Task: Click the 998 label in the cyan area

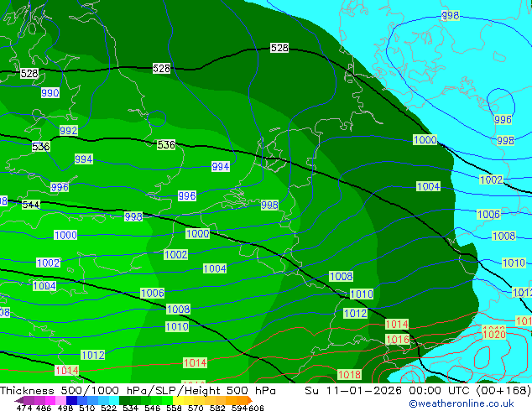Action: pyautogui.click(x=451, y=16)
